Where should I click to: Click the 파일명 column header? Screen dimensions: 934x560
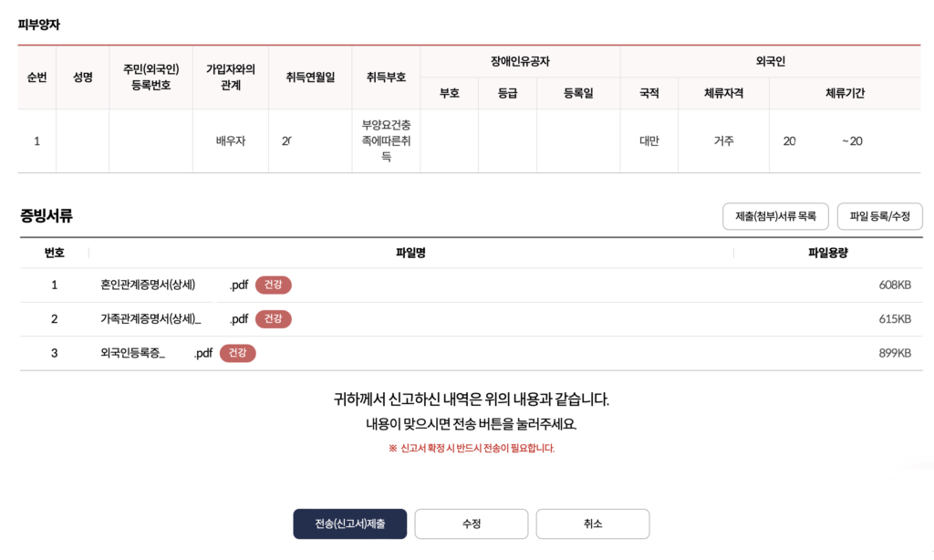click(410, 253)
